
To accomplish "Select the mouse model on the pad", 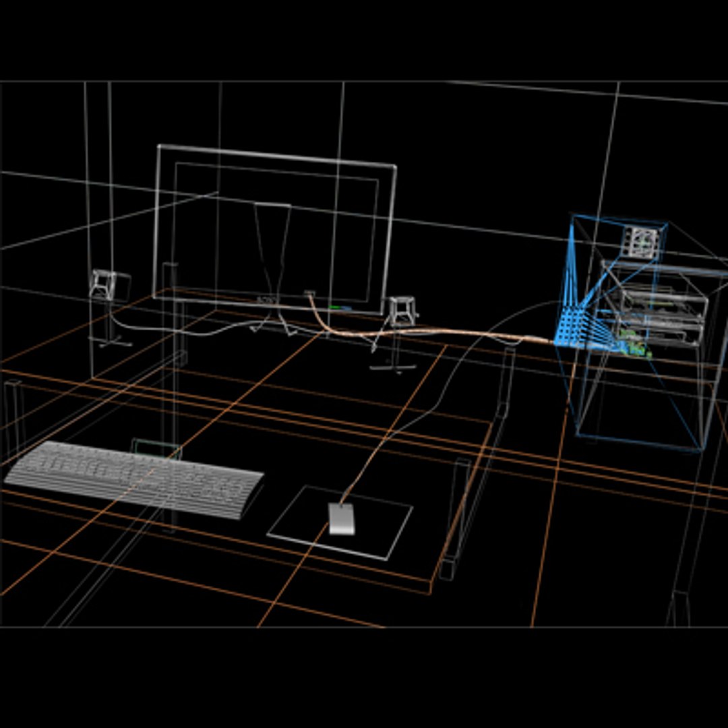I will 341,518.
